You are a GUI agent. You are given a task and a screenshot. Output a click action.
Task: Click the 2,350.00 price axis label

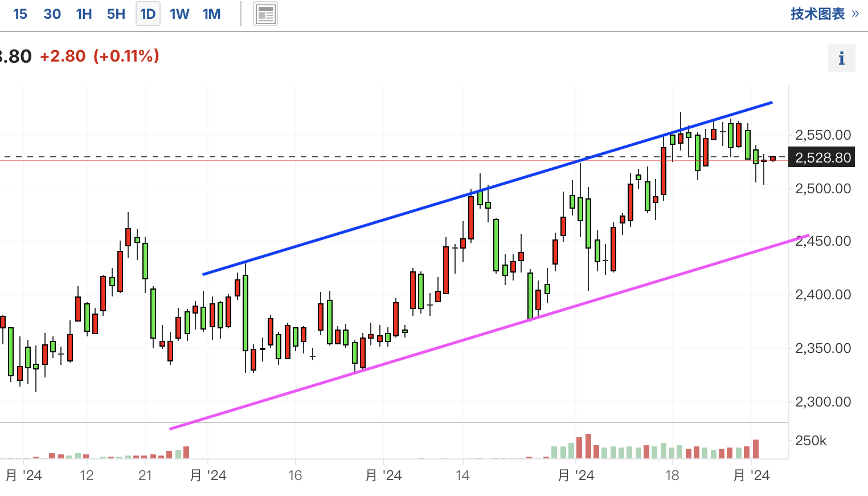[x=823, y=348]
